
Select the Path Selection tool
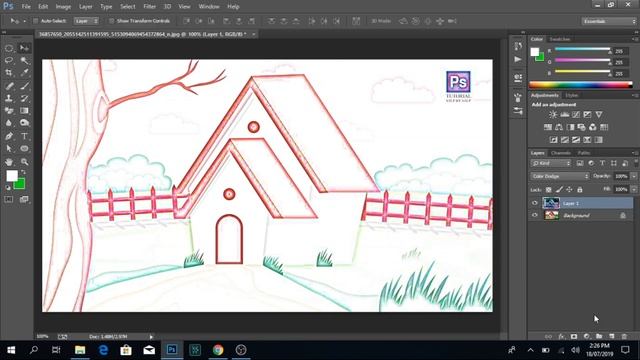9,149
